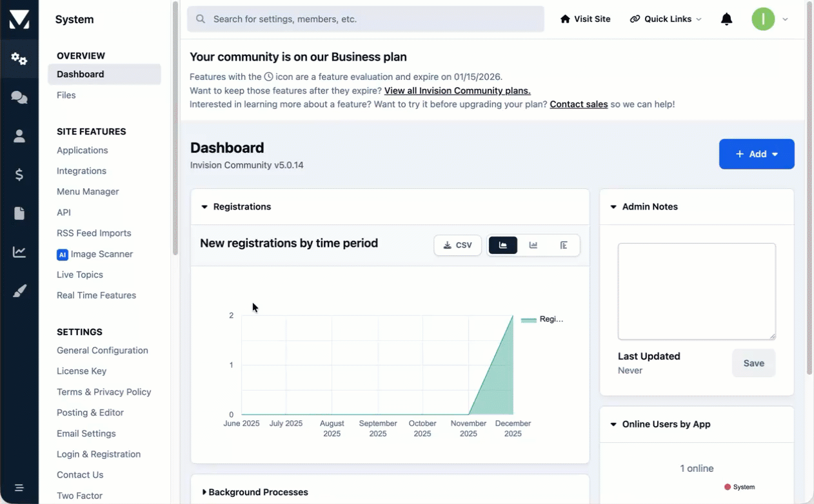814x504 pixels.
Task: Click Visit Site link
Action: pyautogui.click(x=585, y=19)
